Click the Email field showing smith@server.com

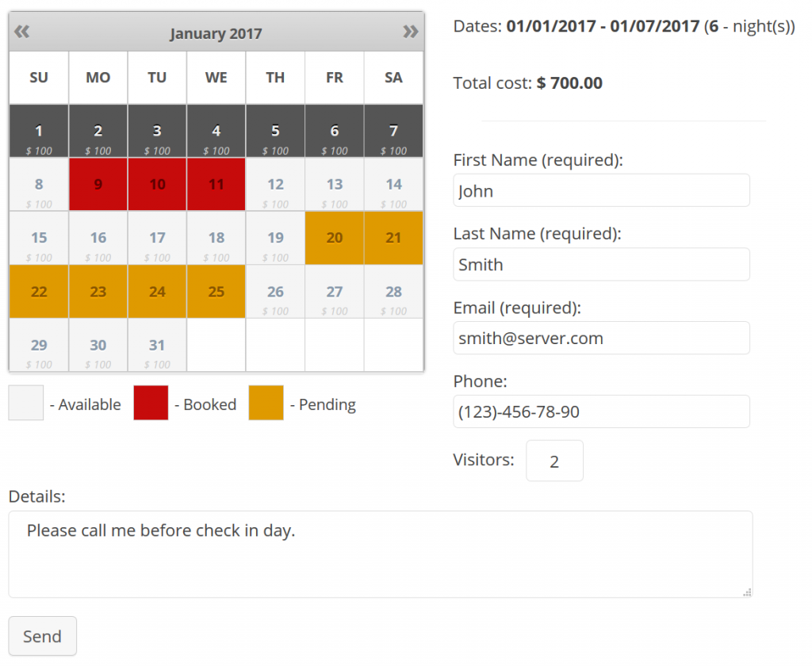[x=601, y=338]
